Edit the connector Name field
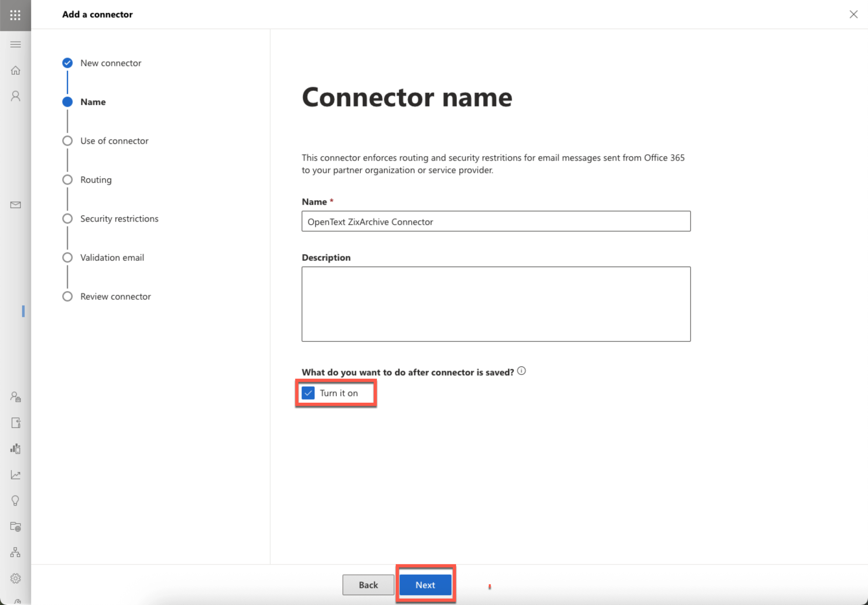868x605 pixels. coord(496,221)
